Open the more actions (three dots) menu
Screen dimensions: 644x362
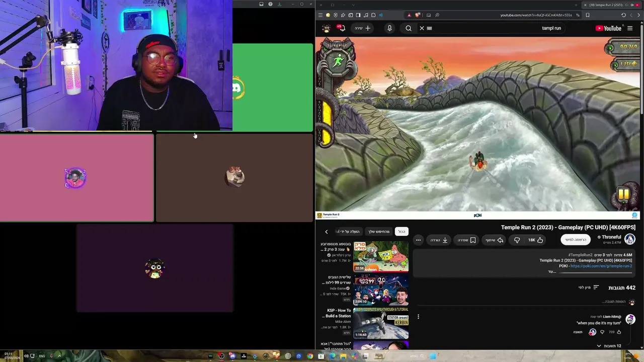[418, 240]
